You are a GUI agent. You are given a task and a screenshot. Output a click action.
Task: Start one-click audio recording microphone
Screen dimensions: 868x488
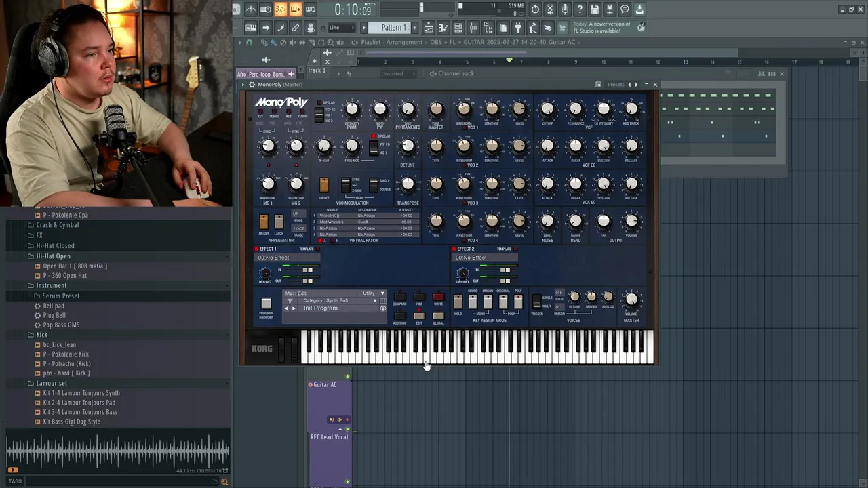(x=564, y=9)
